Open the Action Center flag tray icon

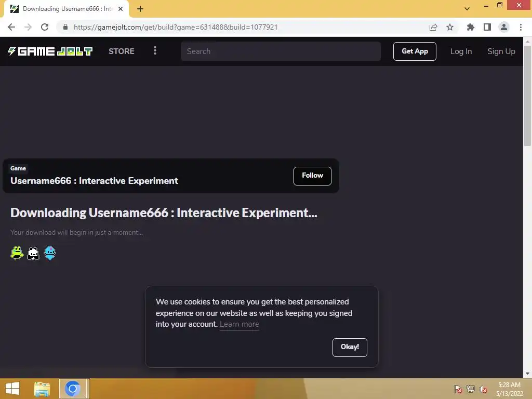point(458,389)
